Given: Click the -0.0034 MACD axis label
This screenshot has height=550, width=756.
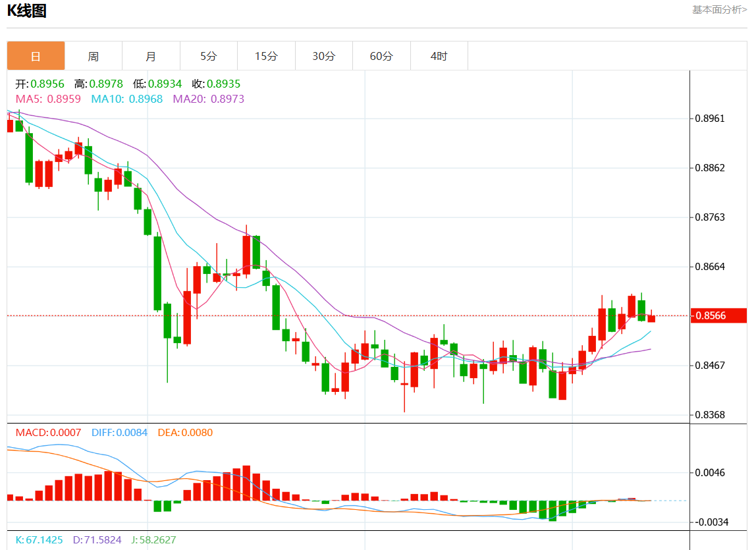Looking at the screenshot, I should tap(711, 522).
